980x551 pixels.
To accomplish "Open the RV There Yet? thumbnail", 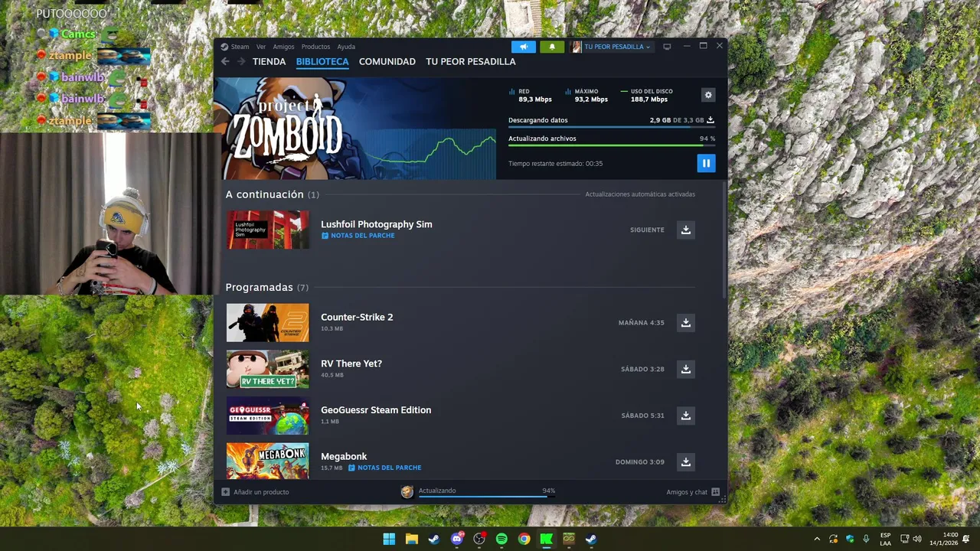I will point(267,369).
